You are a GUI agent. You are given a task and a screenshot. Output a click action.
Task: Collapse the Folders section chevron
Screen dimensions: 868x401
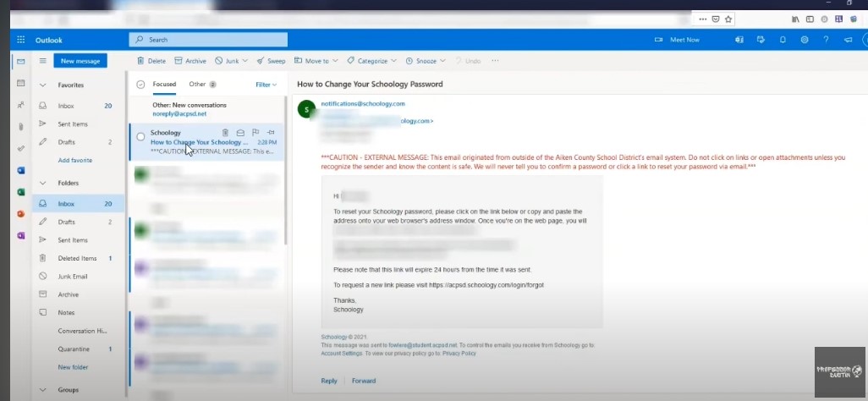42,183
